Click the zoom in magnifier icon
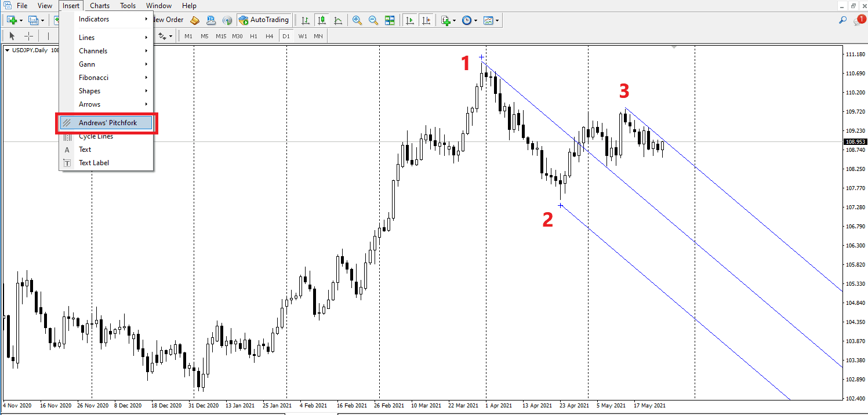 (x=357, y=20)
